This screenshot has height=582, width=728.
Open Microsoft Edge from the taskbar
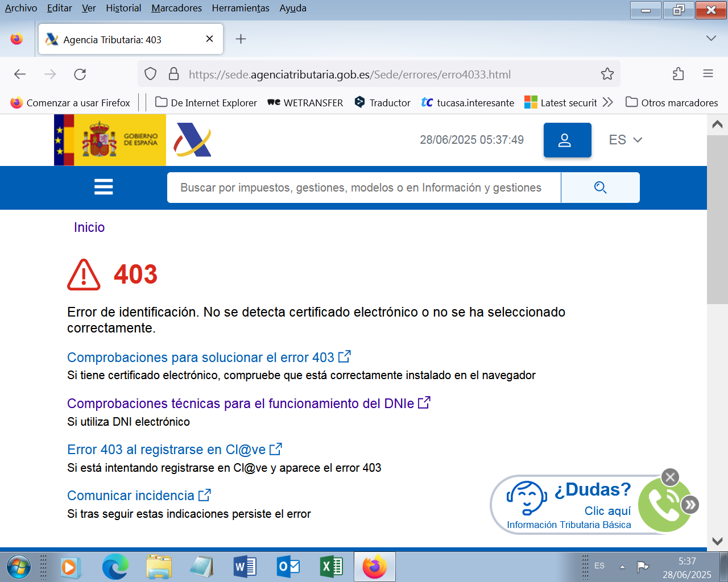[115, 567]
